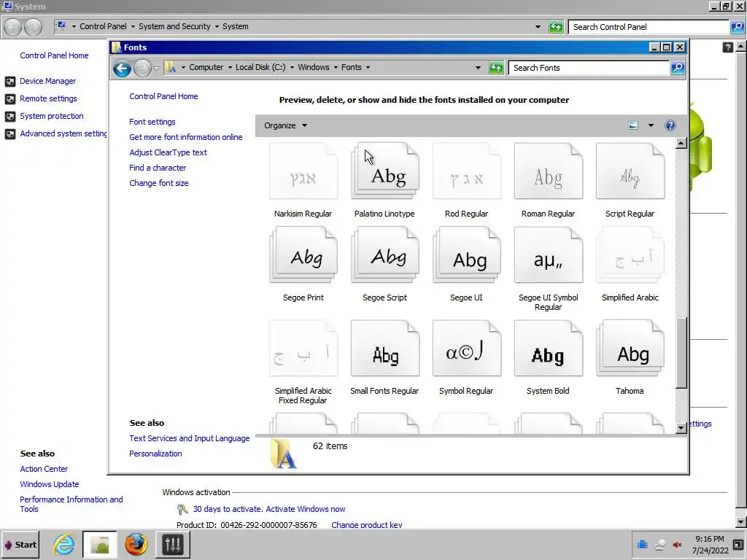Click the Computer breadcrumb in Fonts window
The height and width of the screenshot is (560, 747).
coord(206,67)
